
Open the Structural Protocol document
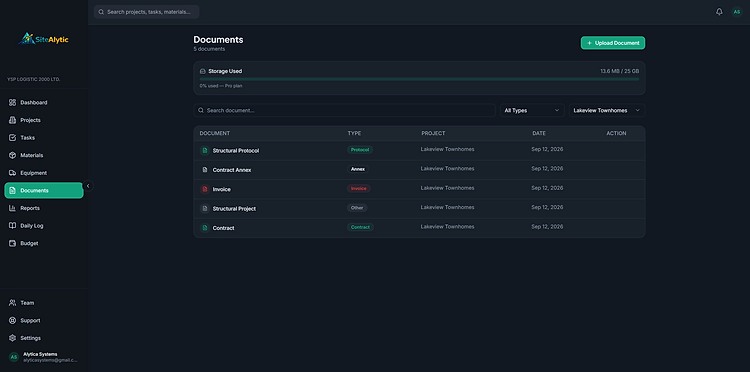click(236, 151)
